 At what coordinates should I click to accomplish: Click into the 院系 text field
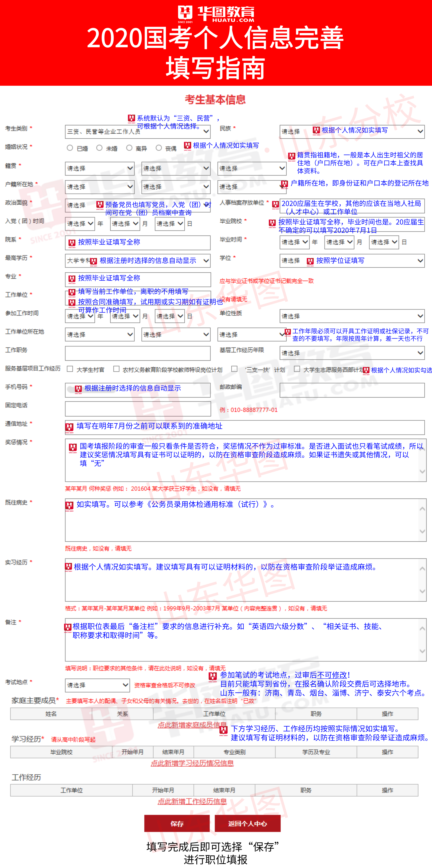(x=138, y=242)
